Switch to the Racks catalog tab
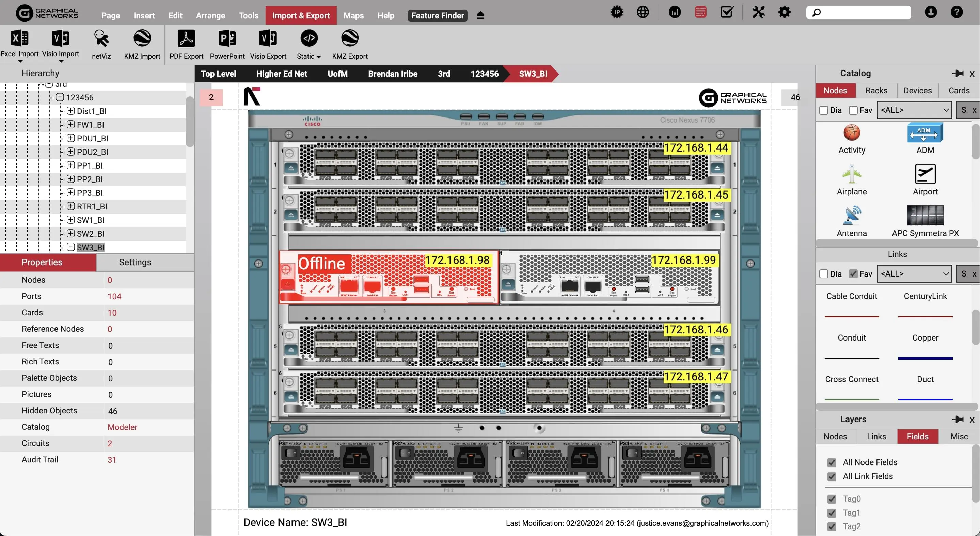The image size is (980, 536). (x=876, y=91)
